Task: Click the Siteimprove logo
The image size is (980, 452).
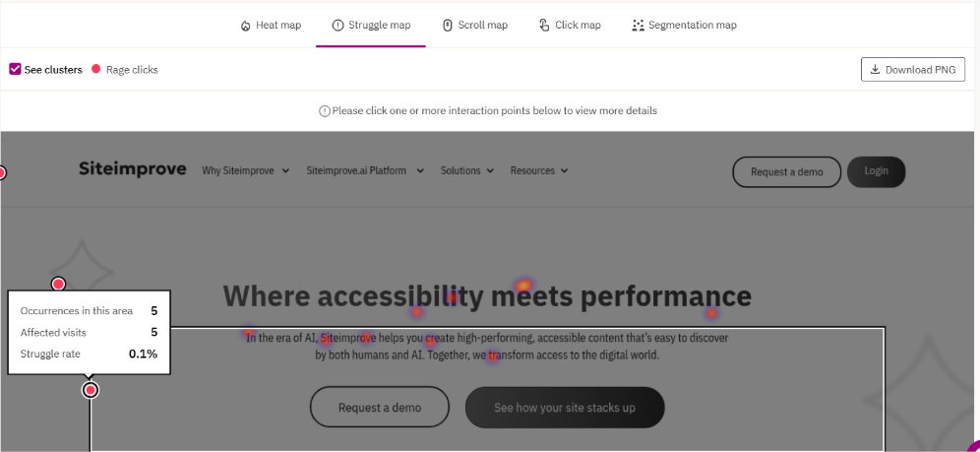Action: coord(132,169)
